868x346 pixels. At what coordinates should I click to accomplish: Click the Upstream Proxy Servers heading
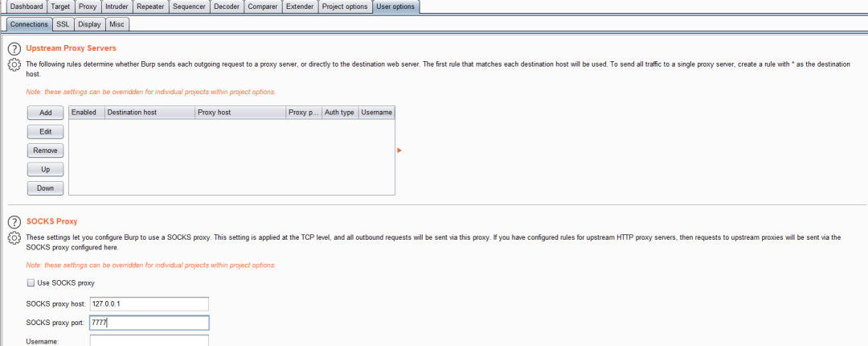pyautogui.click(x=72, y=48)
